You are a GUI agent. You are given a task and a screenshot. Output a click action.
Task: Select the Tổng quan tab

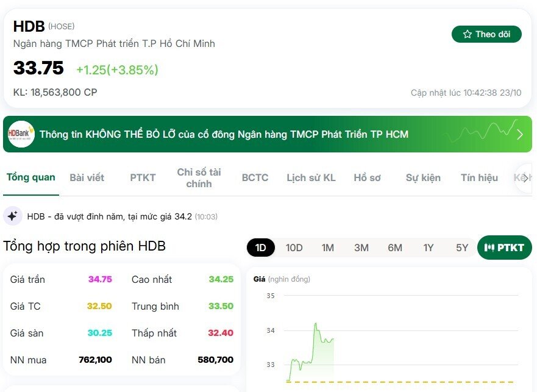coord(31,177)
